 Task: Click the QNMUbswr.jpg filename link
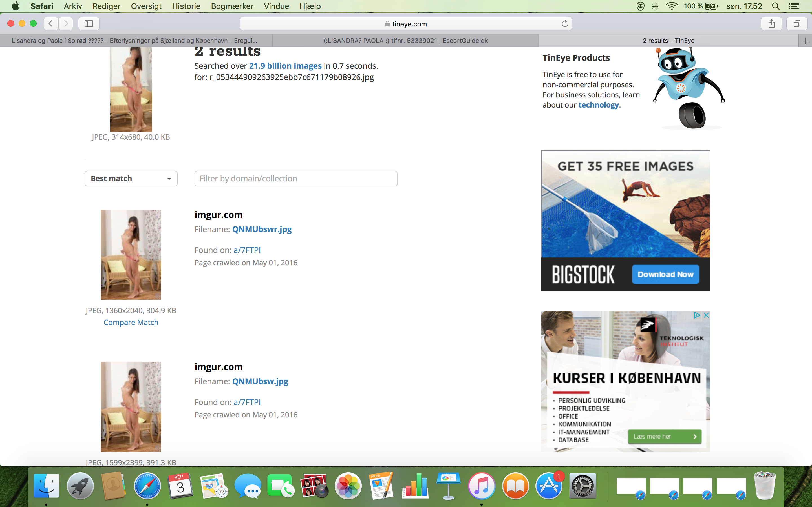tap(262, 229)
